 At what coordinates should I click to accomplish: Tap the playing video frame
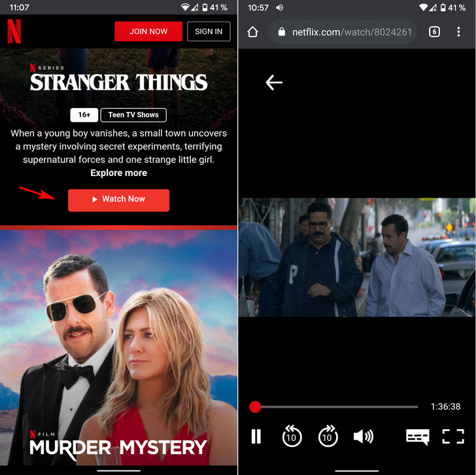tap(357, 257)
